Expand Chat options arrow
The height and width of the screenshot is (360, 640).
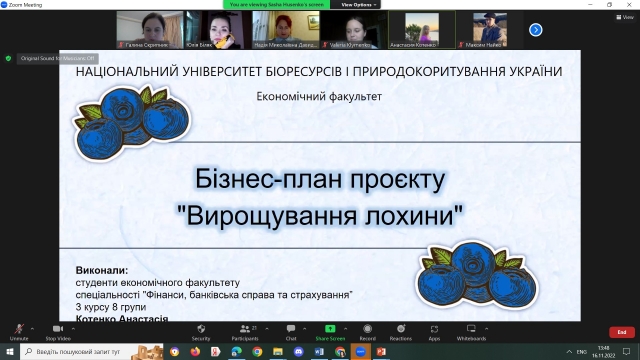click(x=304, y=329)
